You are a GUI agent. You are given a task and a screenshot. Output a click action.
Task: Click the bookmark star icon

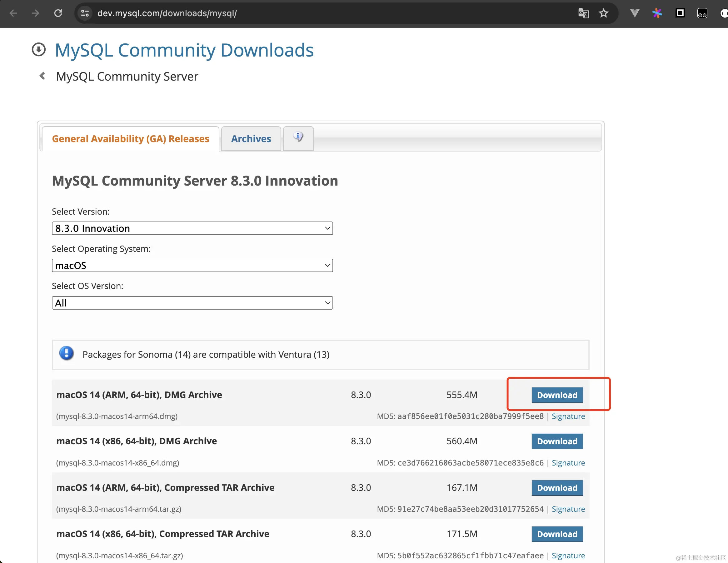click(x=603, y=13)
